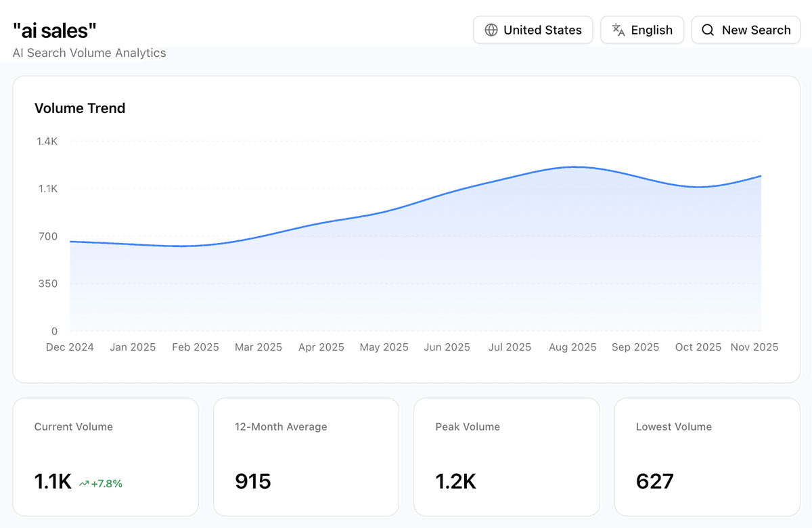Screen dimensions: 812x528
Task: Start a New Search
Action: [745, 30]
